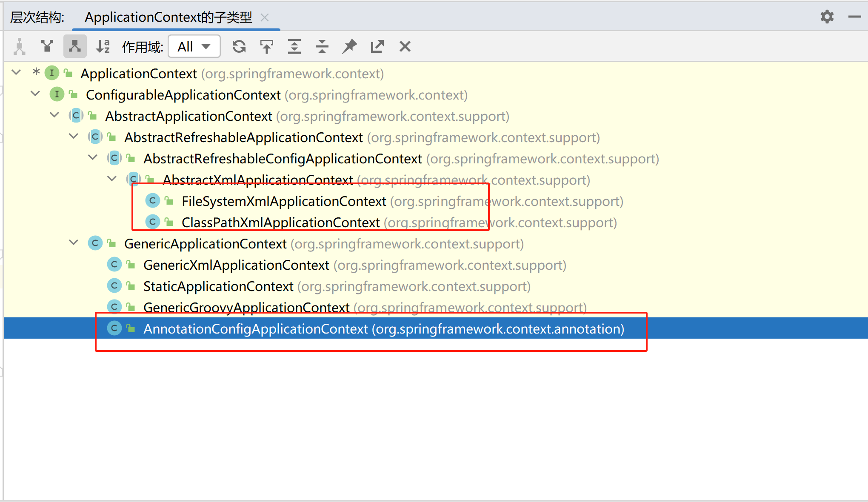
Task: Collapse the AbstractApplicationContext node
Action: tap(54, 115)
